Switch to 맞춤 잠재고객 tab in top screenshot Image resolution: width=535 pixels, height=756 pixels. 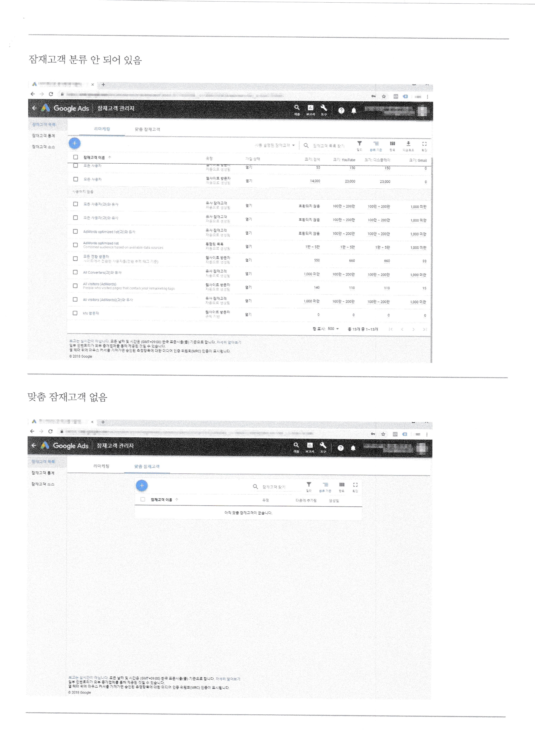147,129
